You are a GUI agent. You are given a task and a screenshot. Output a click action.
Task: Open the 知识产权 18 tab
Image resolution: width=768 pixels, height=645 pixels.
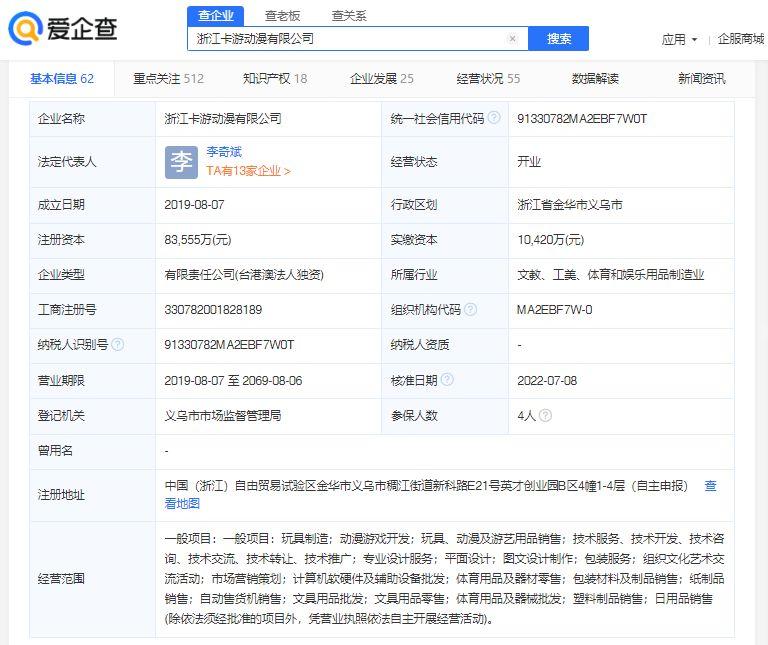pyautogui.click(x=275, y=78)
